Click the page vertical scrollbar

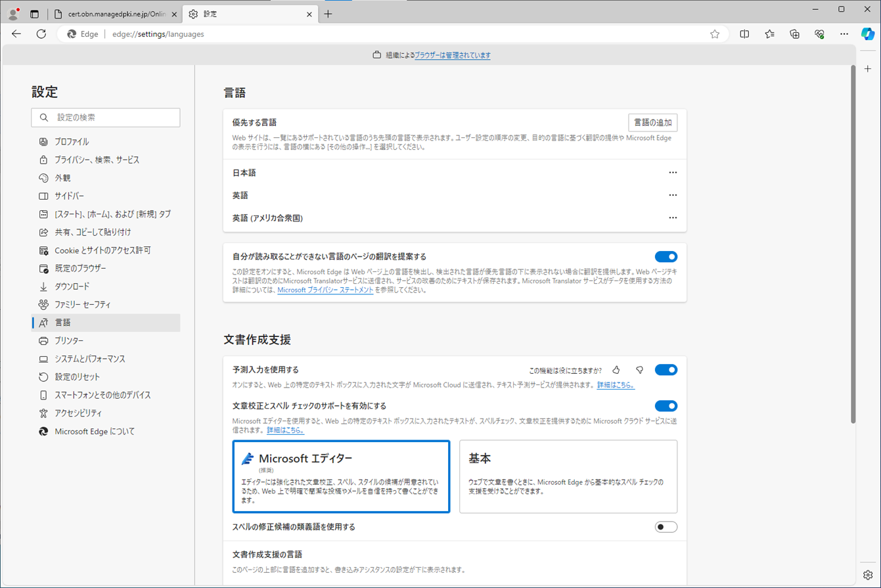click(x=853, y=243)
